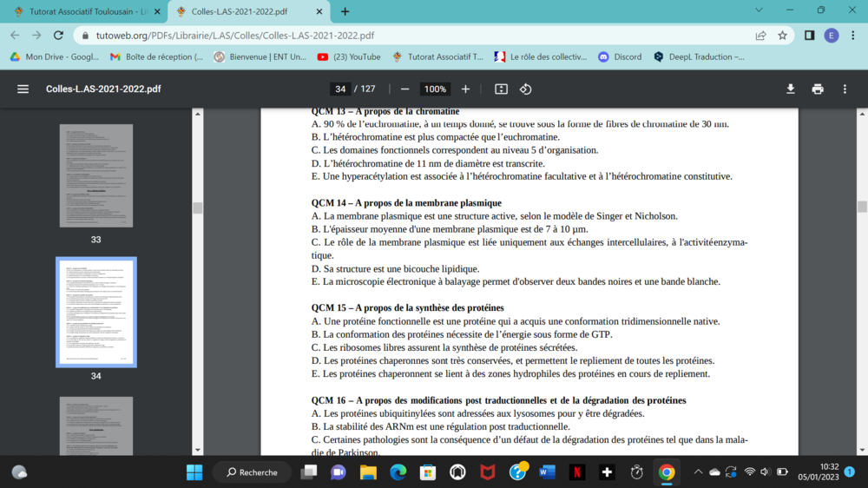The height and width of the screenshot is (488, 868).
Task: Open the PDF viewer more actions menu
Action: (x=845, y=89)
